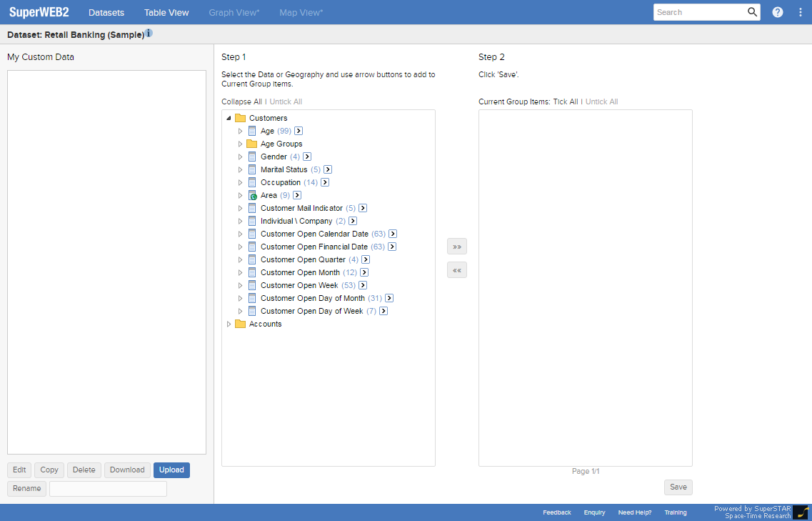
Task: Click the arrow icon next to Age
Action: pos(299,131)
